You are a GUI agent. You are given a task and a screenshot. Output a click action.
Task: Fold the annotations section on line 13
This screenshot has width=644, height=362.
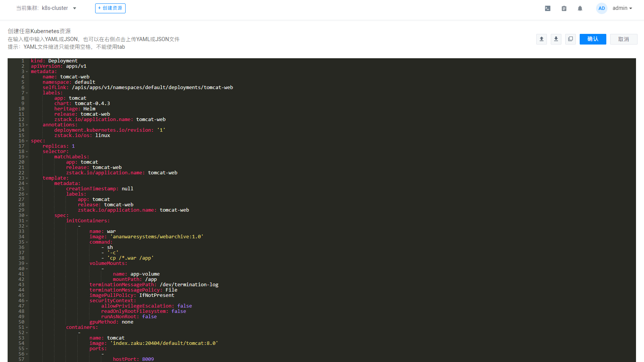click(x=26, y=124)
